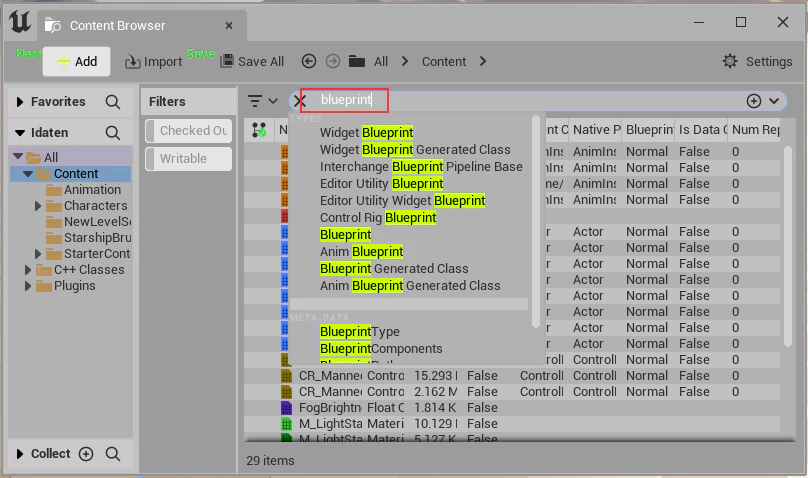Sort by Is Data column header

[702, 130]
